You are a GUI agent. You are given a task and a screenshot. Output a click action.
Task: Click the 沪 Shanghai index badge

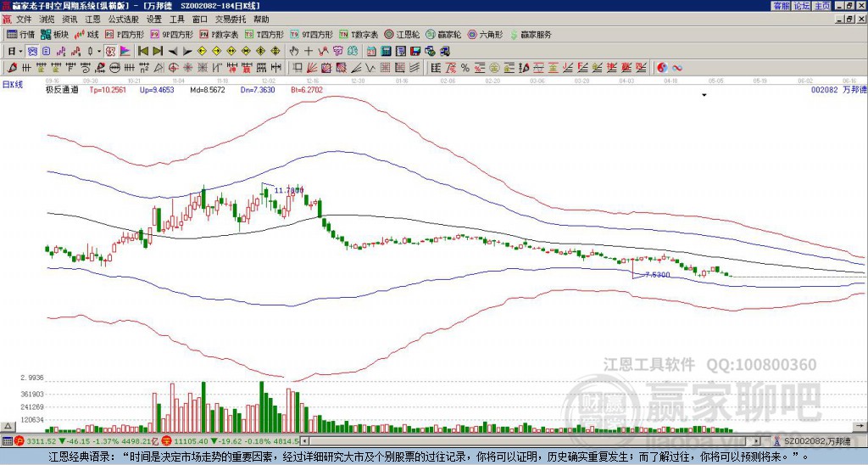tap(19, 441)
